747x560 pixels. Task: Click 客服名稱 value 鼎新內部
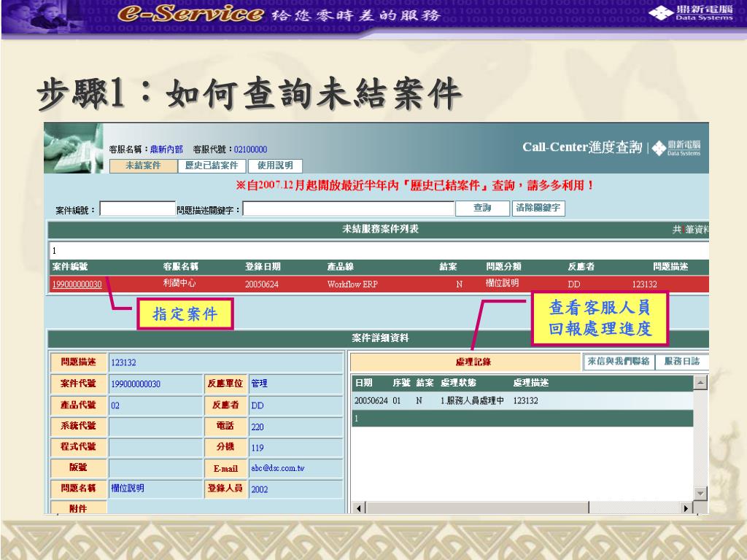[166, 149]
